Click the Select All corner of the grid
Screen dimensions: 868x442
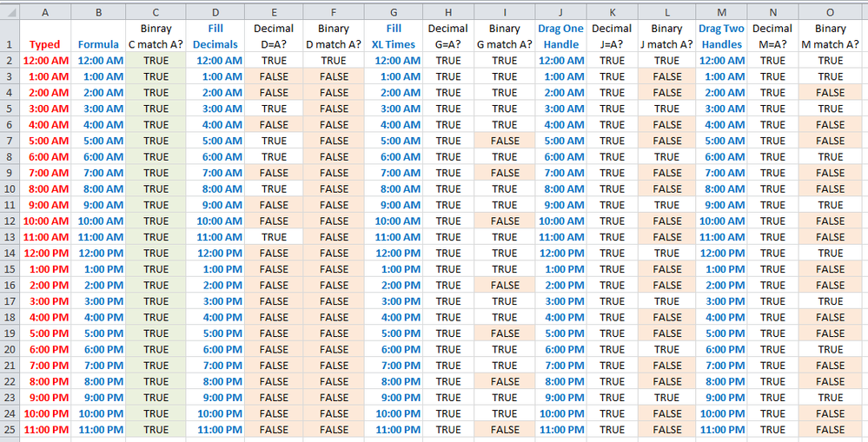point(10,12)
